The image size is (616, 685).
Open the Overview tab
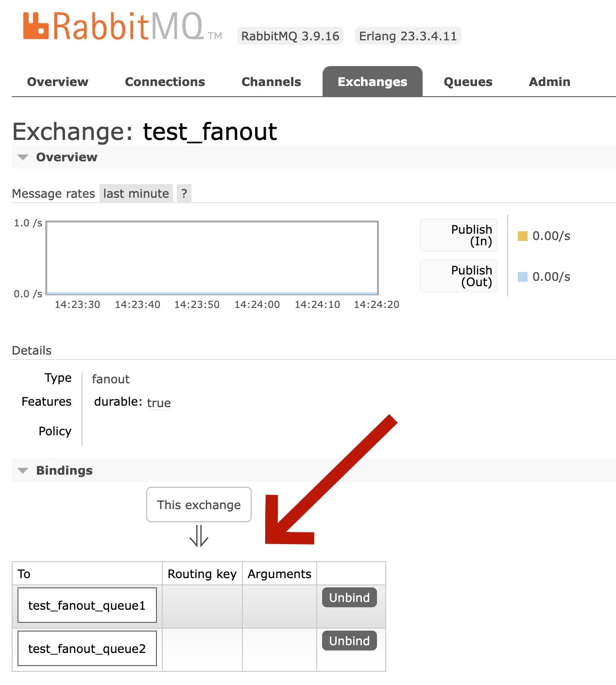click(58, 82)
